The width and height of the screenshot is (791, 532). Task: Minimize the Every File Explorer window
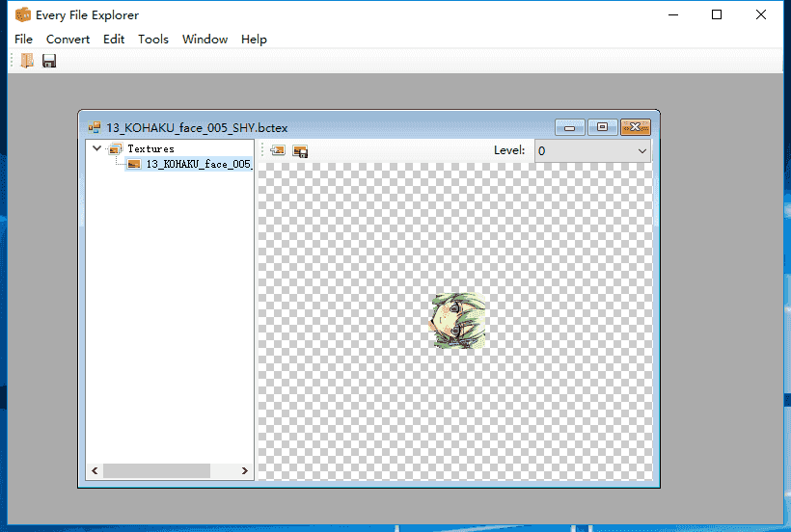click(673, 14)
